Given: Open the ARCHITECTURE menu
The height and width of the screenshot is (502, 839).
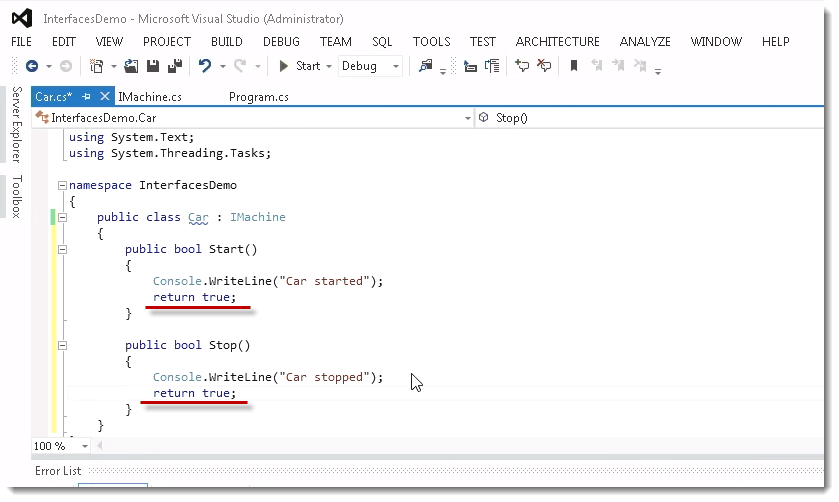Looking at the screenshot, I should tap(558, 42).
